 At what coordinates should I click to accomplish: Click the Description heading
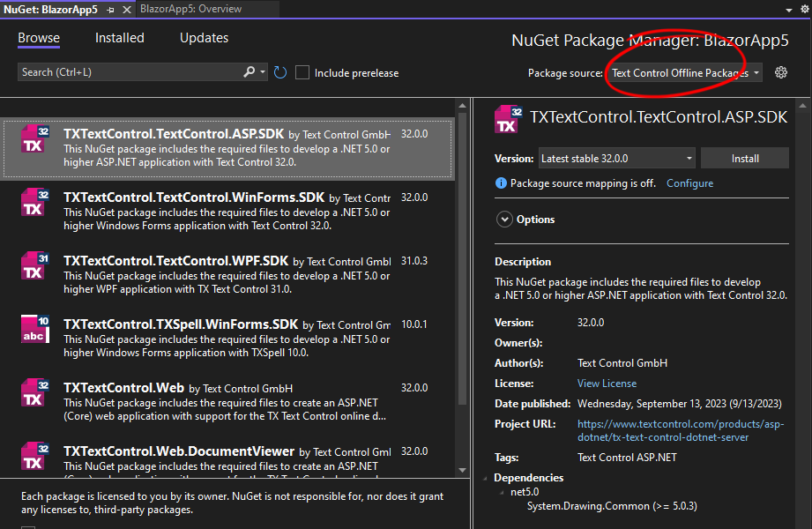523,262
